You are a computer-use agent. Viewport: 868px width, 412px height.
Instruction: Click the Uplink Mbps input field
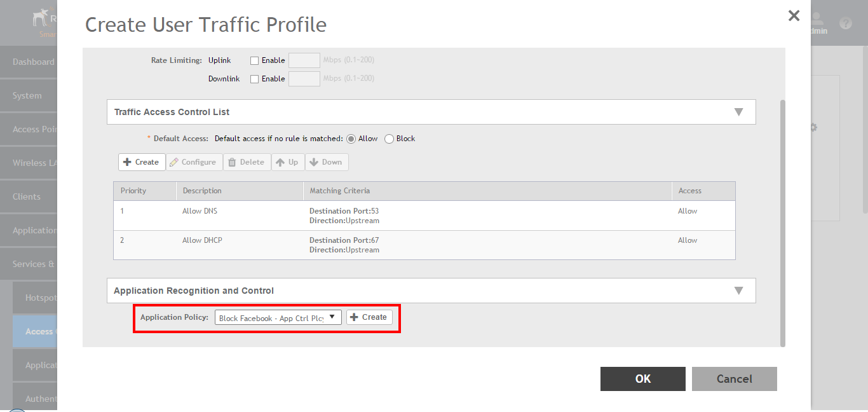304,61
